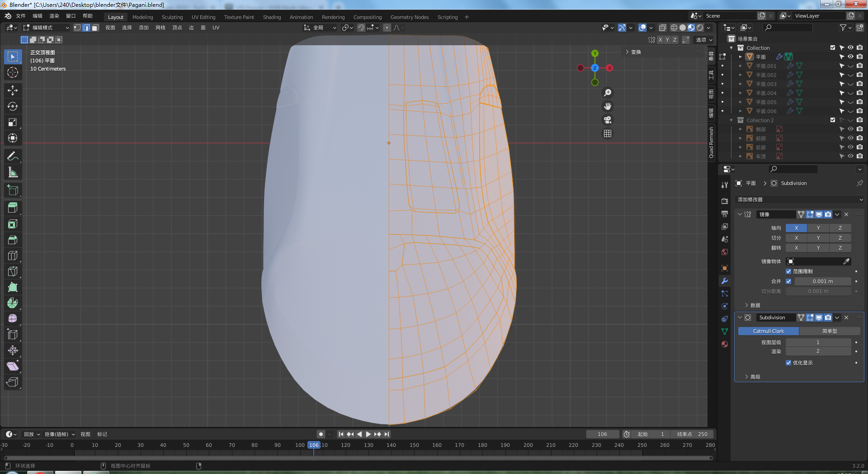Pick the Loop Cut tool
Image resolution: width=868 pixels, height=474 pixels.
(x=13, y=256)
